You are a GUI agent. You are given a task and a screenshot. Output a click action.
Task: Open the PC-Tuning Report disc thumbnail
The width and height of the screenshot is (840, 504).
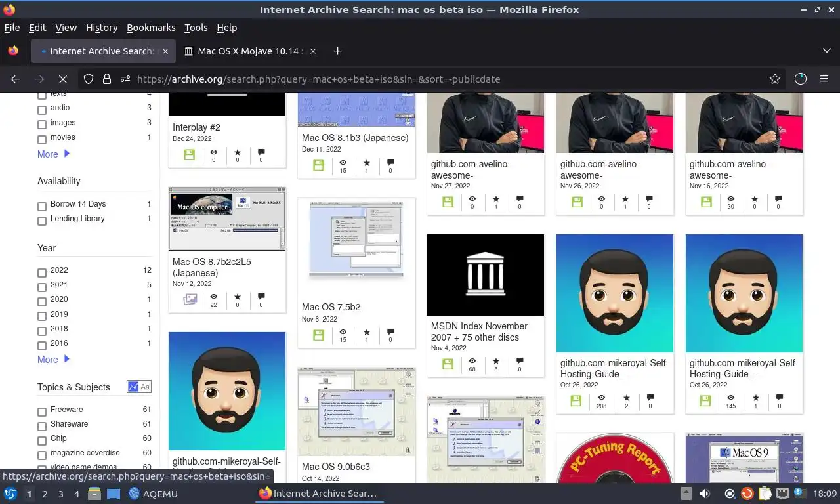point(615,458)
